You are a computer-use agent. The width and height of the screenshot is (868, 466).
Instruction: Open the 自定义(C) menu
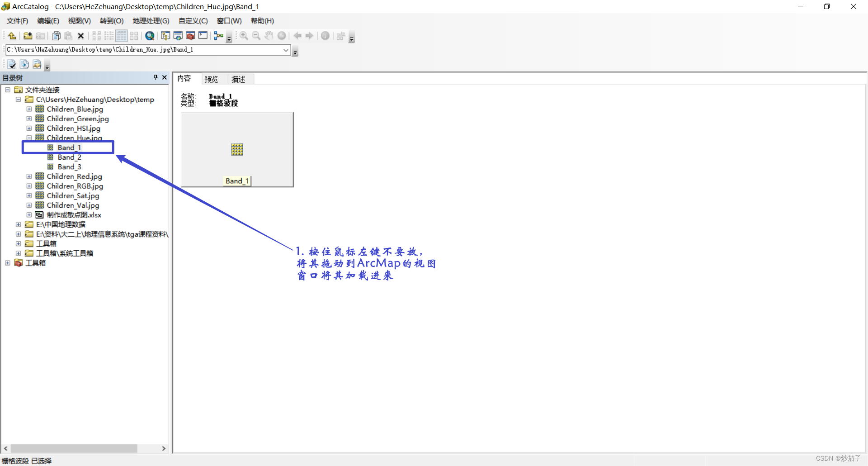pos(193,21)
